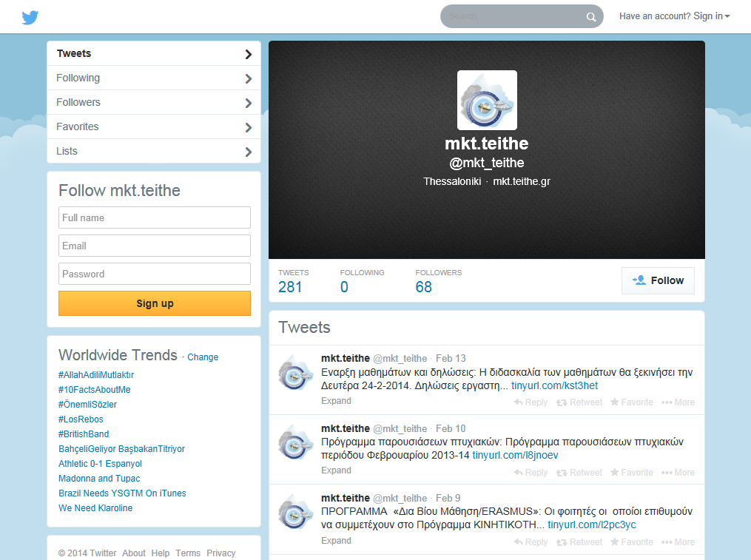The width and height of the screenshot is (751, 560).
Task: Retweet the Feb 9 tweet
Action: tap(579, 542)
